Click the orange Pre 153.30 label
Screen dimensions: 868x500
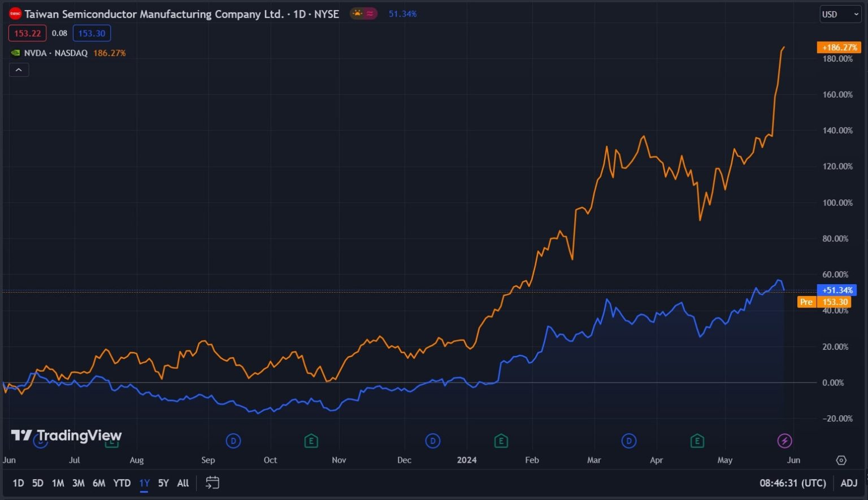824,302
